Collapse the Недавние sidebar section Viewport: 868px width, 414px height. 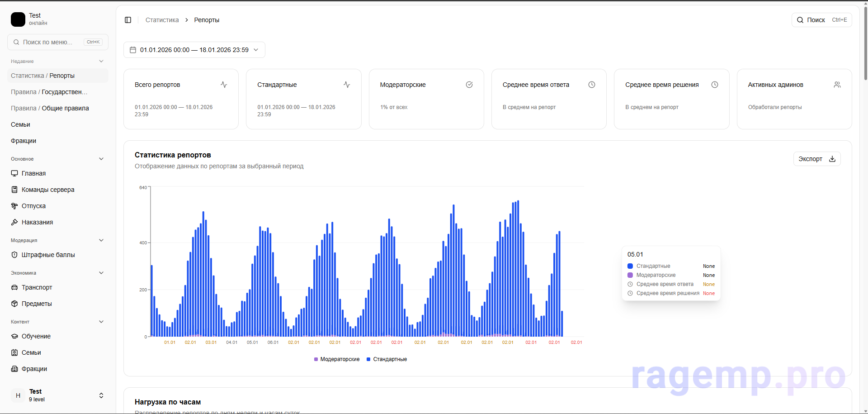point(101,61)
